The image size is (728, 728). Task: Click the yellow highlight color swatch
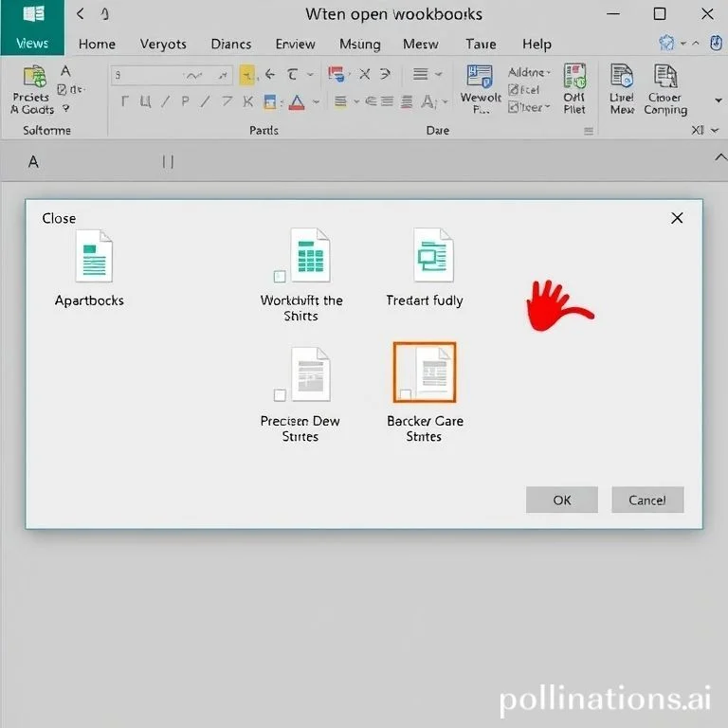(x=246, y=75)
